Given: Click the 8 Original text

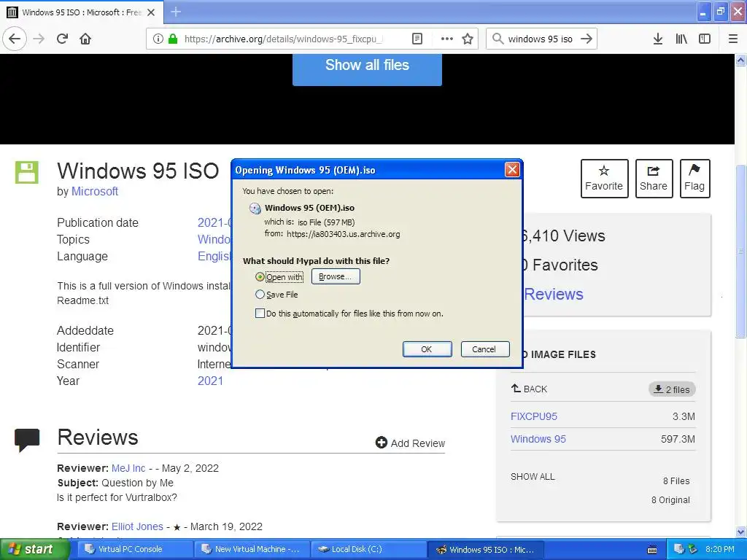Looking at the screenshot, I should click(x=670, y=500).
